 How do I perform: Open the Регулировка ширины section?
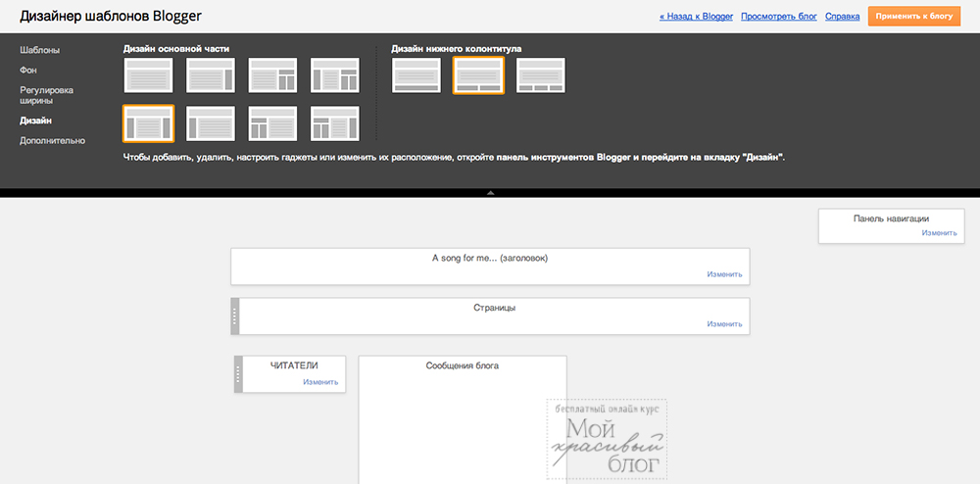coord(46,95)
